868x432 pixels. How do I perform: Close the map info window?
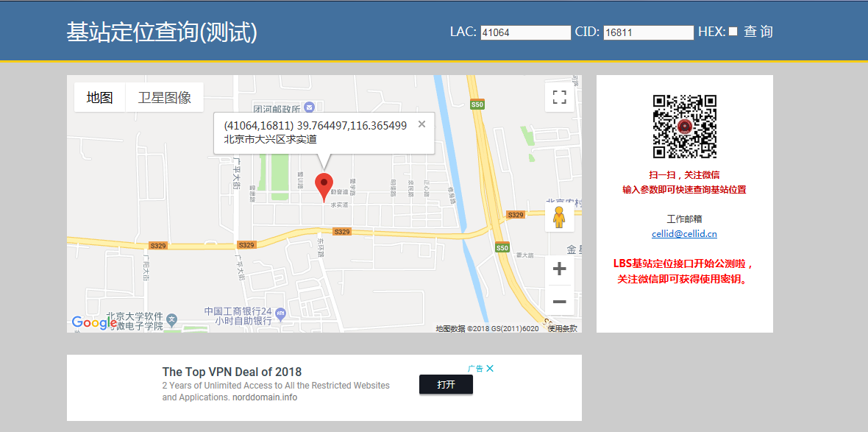tap(421, 124)
